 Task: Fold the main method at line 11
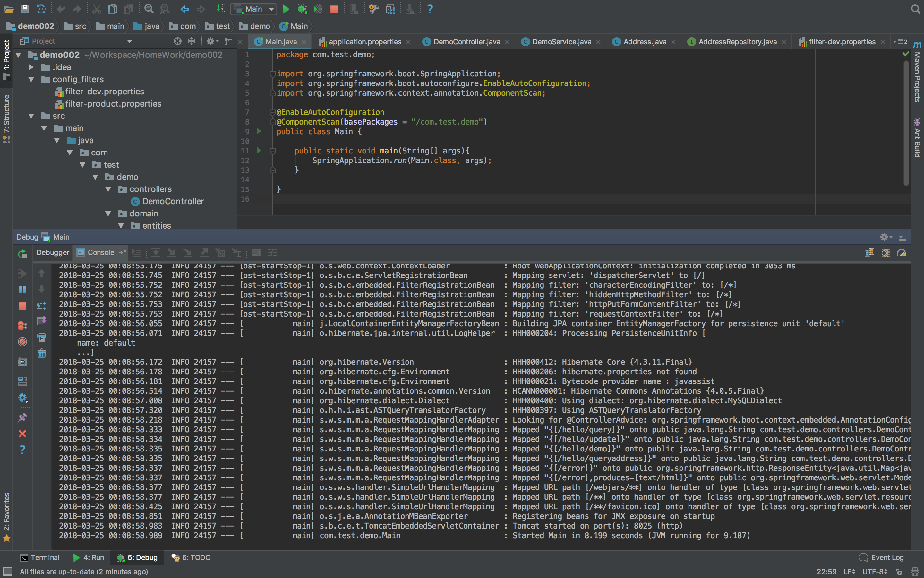coord(273,151)
